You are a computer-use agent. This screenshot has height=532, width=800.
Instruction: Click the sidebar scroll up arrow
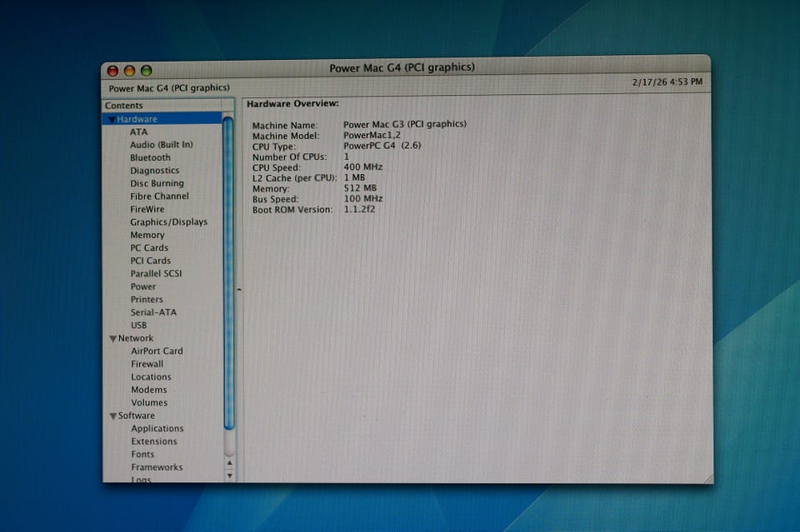tap(230, 463)
